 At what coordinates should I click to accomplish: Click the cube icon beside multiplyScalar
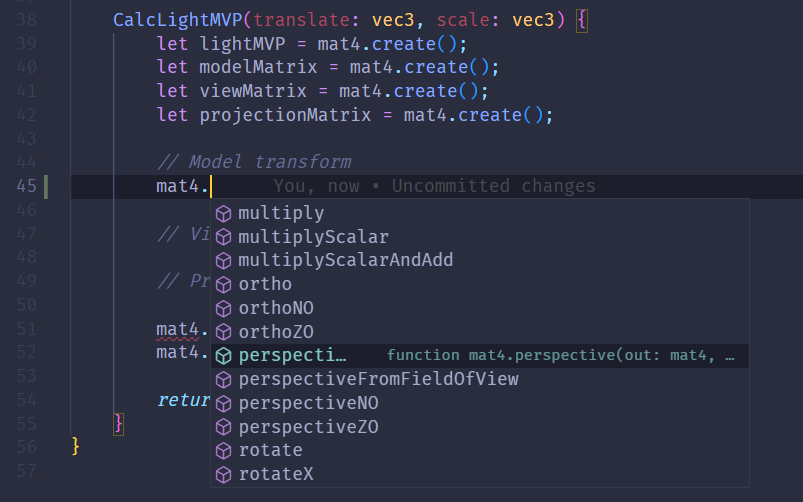tap(223, 237)
